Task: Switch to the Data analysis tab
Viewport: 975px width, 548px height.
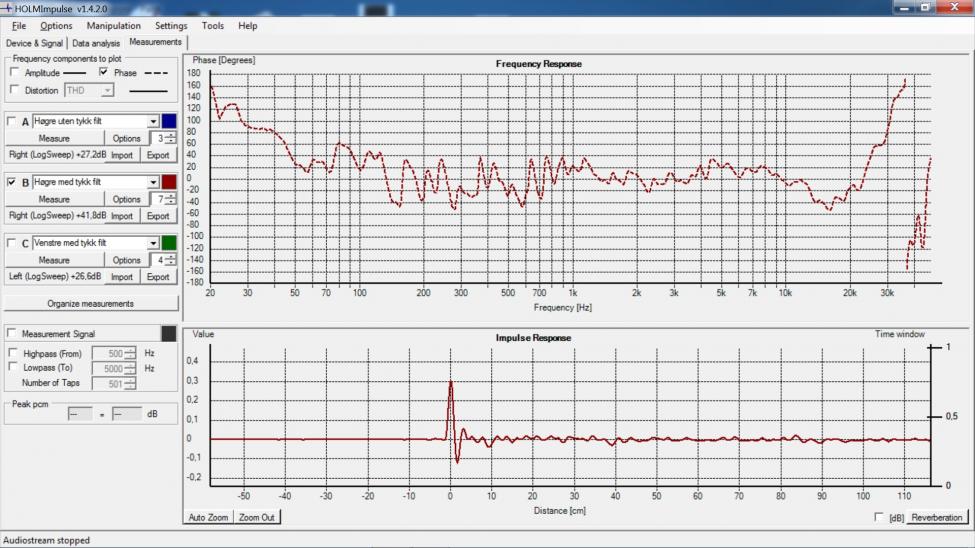Action: click(x=96, y=43)
